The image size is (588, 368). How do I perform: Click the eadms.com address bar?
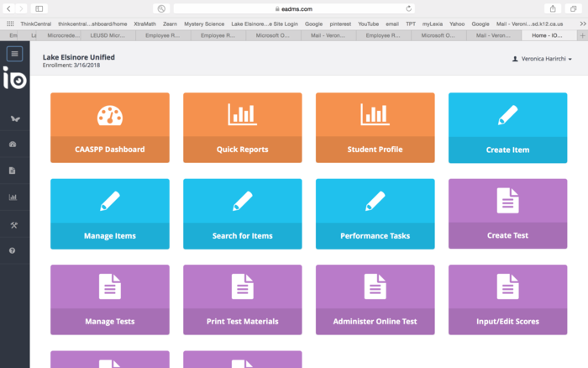point(293,8)
